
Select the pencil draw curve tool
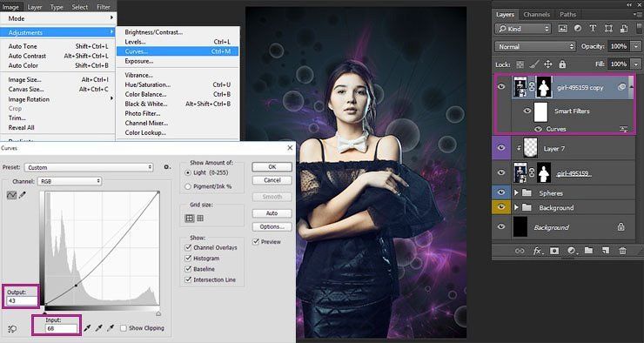point(23,195)
